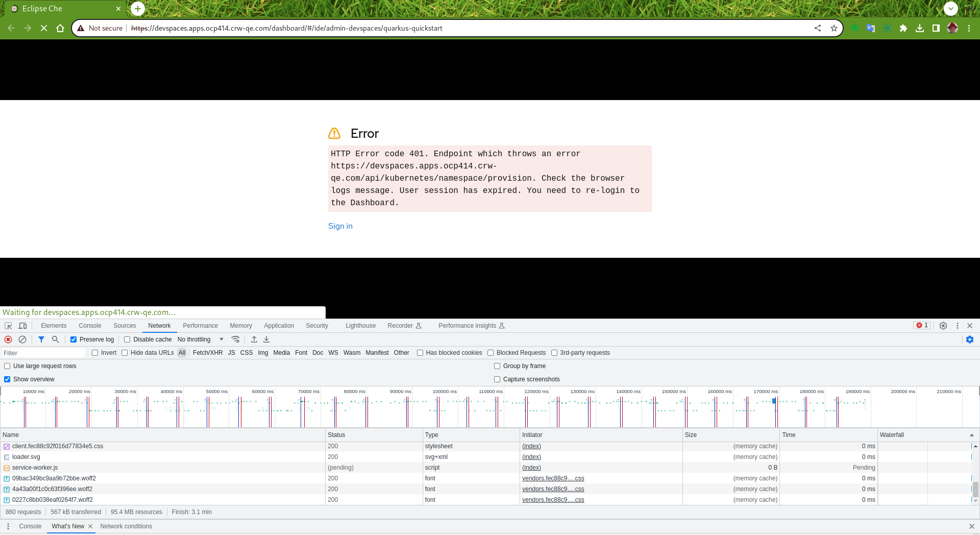Image resolution: width=980 pixels, height=535 pixels.
Task: Switch to the Elements tab
Action: coord(54,326)
